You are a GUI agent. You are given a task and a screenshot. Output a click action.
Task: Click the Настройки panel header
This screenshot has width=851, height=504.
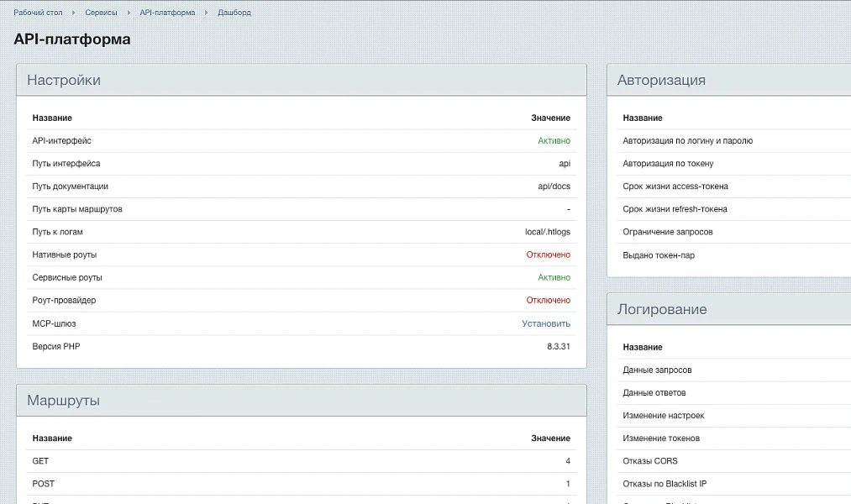[302, 80]
